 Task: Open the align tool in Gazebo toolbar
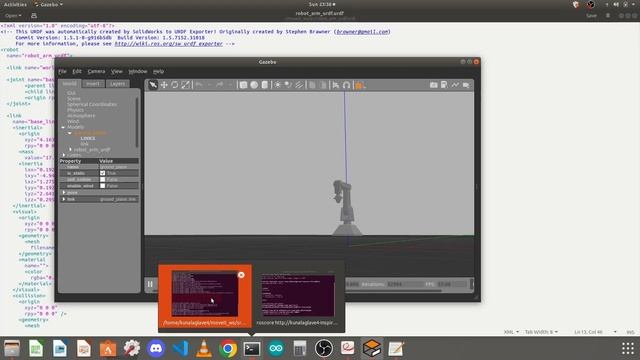pos(336,85)
